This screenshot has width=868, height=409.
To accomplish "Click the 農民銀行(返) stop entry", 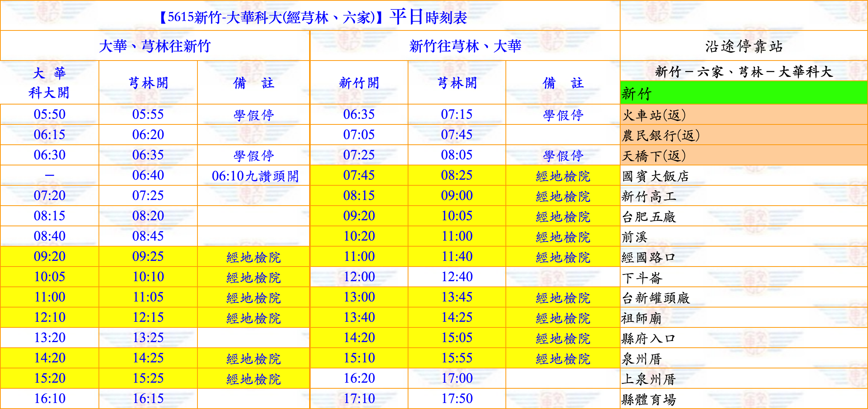I will pyautogui.click(x=661, y=135).
